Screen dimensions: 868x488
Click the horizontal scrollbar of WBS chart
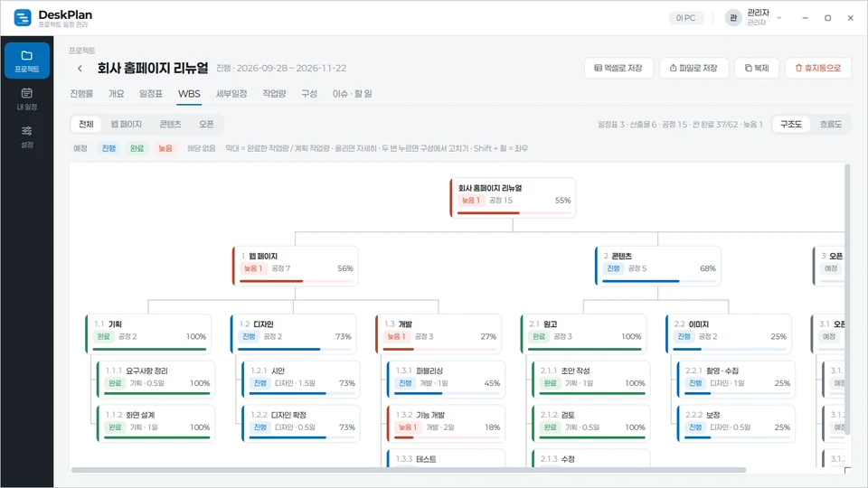[x=409, y=470]
